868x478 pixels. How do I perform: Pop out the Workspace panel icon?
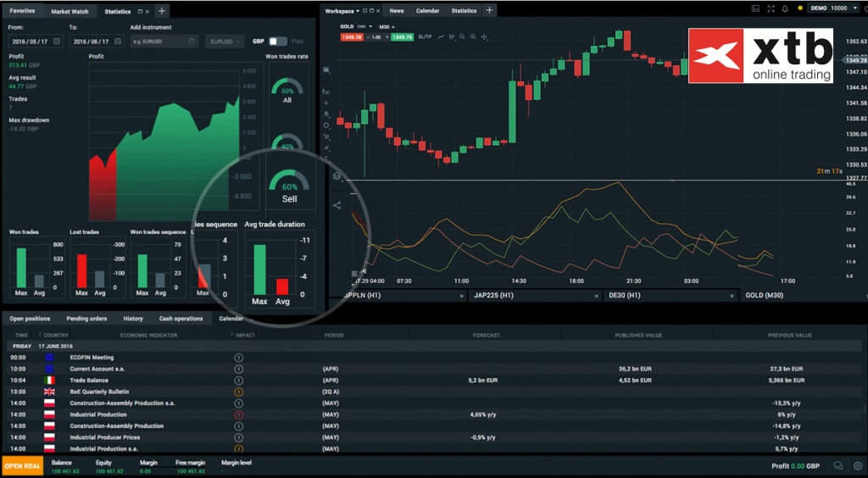click(364, 10)
